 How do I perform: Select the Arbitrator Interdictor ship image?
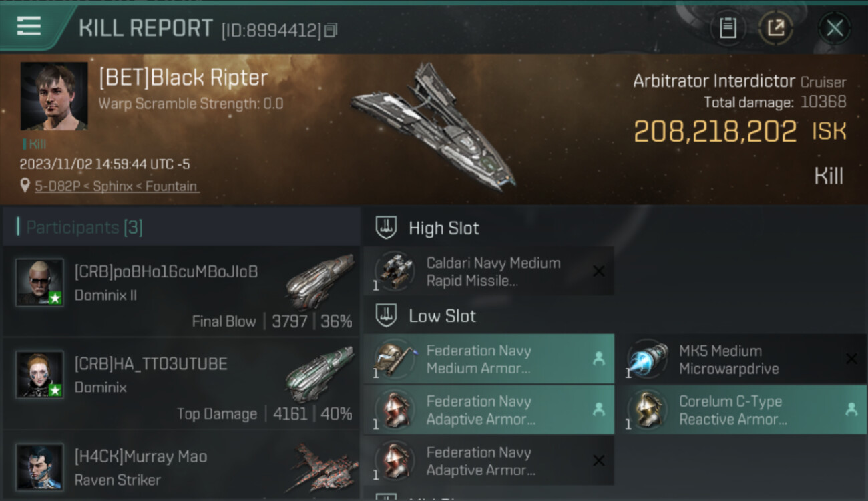[433, 126]
